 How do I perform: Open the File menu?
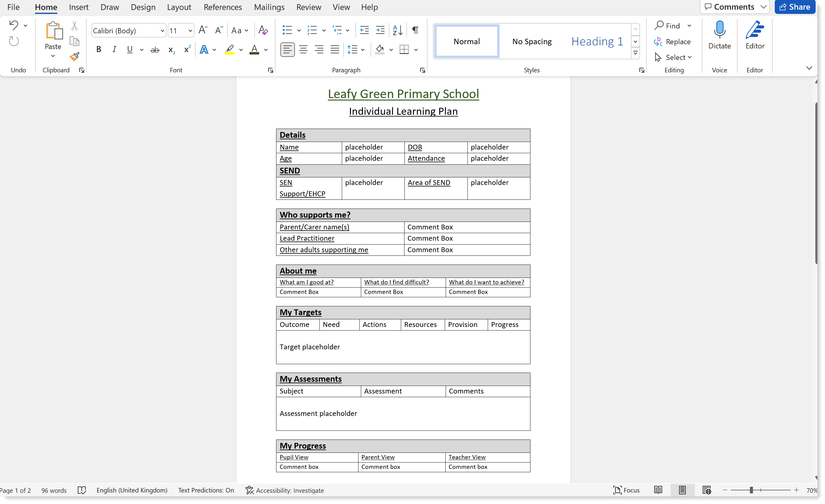coord(13,7)
